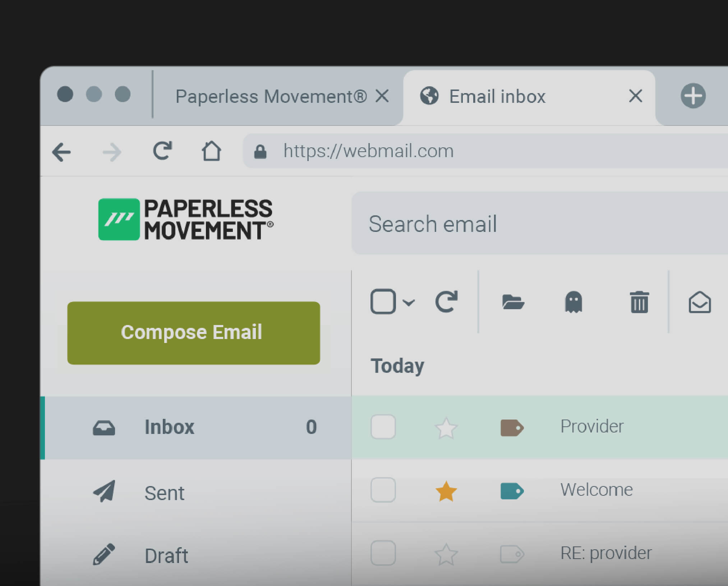
Task: Refresh the email list in mail toolbar
Action: tap(446, 302)
